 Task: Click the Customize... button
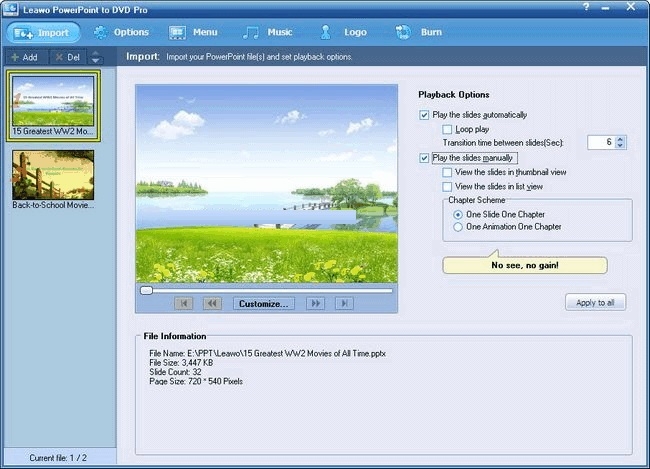pyautogui.click(x=264, y=303)
